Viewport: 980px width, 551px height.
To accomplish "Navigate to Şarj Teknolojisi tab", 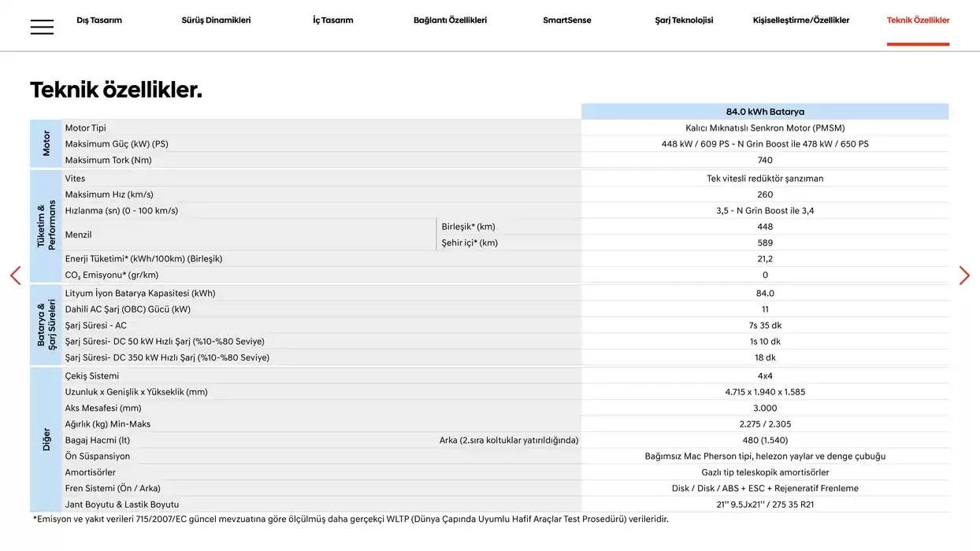I will click(684, 20).
